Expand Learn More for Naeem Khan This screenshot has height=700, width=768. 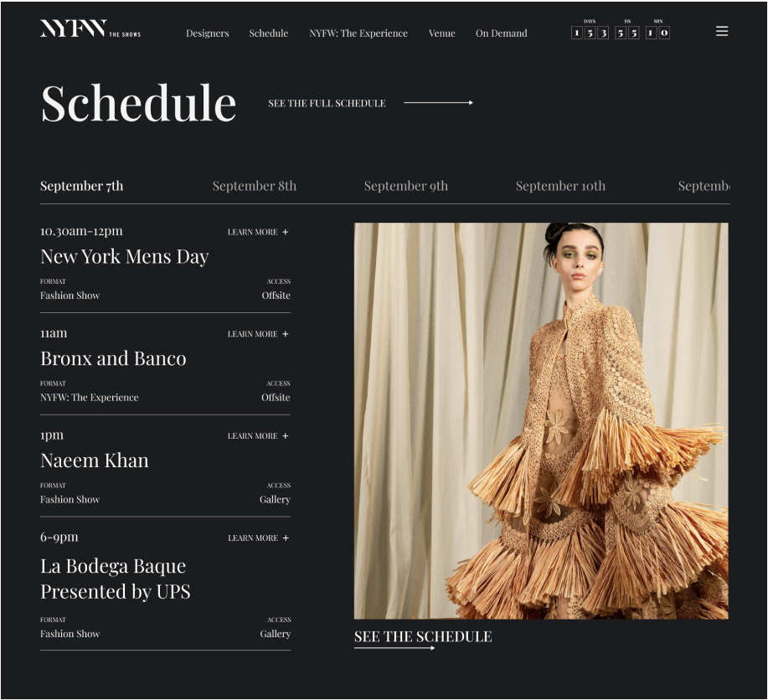(x=258, y=436)
